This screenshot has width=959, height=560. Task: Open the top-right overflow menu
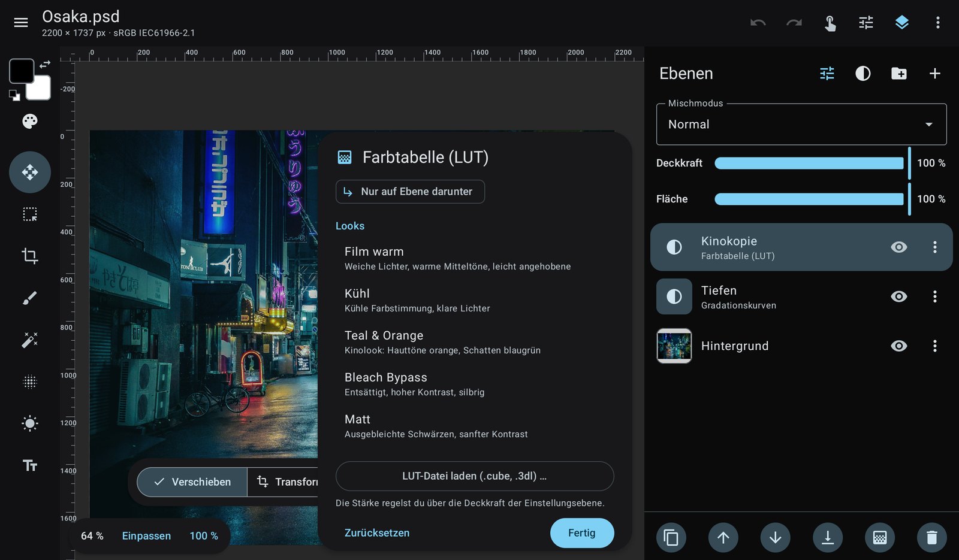point(938,23)
